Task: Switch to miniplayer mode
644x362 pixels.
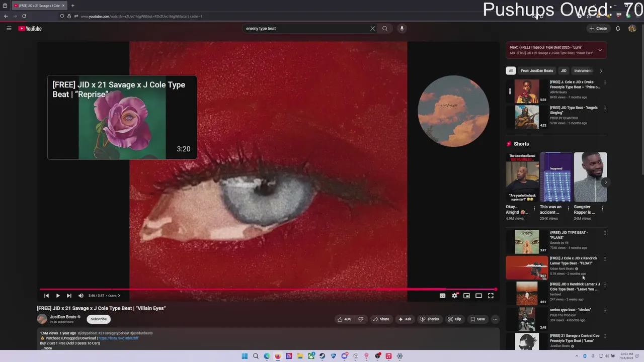Action: 466,296
